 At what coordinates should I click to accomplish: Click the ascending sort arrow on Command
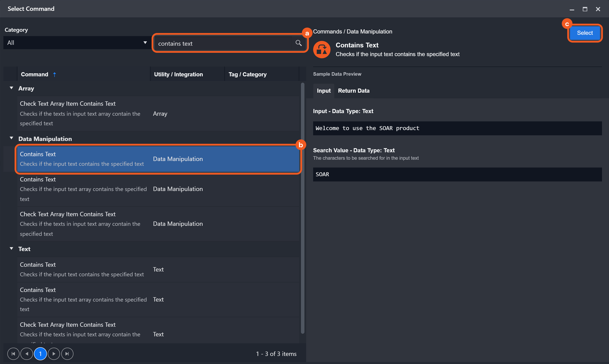pos(55,74)
